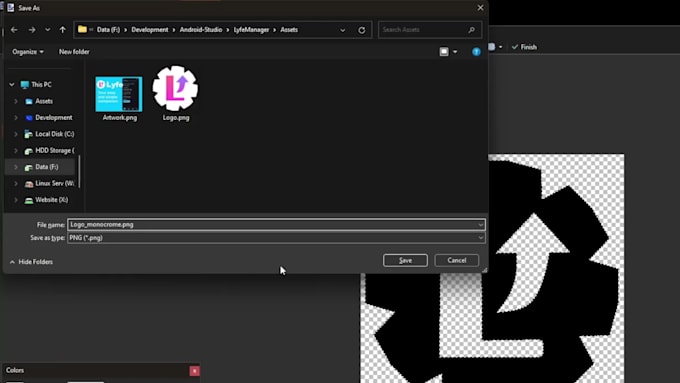The width and height of the screenshot is (680, 383).
Task: Open the Organize menu
Action: [x=28, y=52]
